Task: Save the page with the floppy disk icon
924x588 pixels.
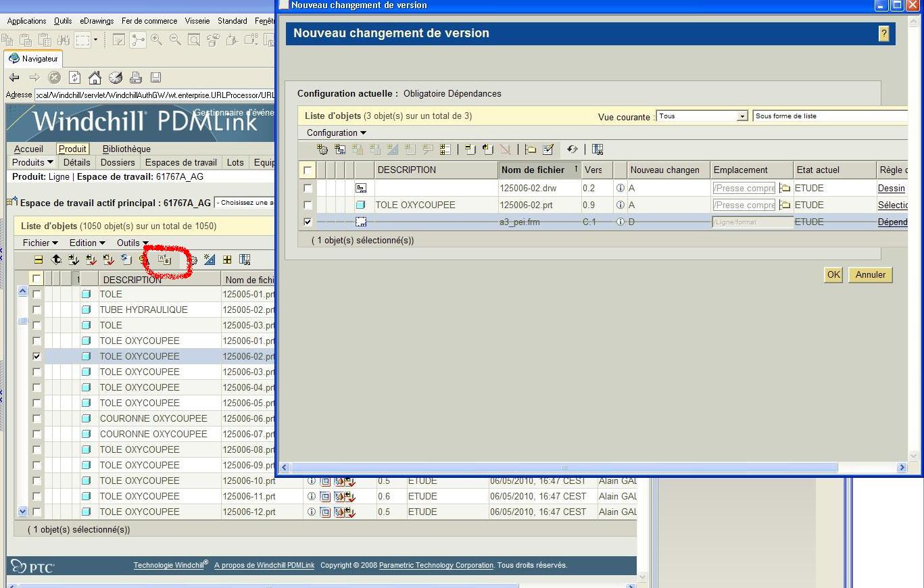Action: tap(155, 78)
